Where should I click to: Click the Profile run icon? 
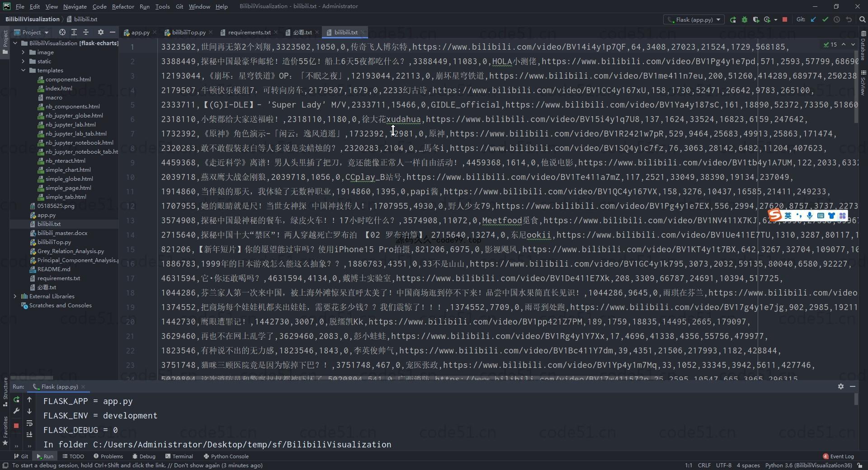767,19
